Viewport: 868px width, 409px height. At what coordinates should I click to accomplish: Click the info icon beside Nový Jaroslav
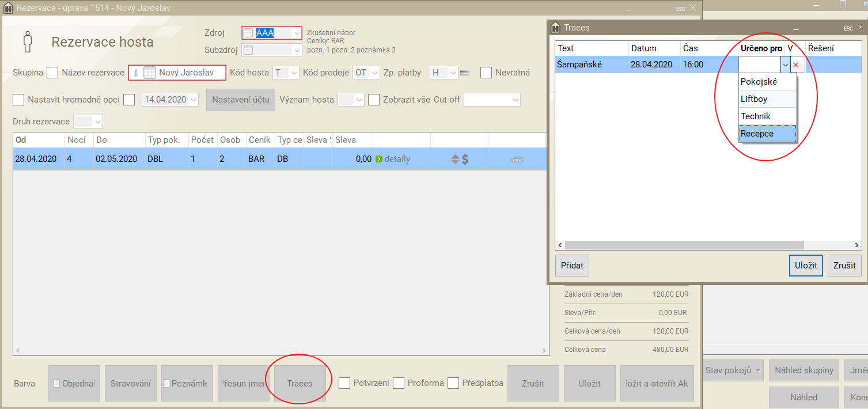[135, 73]
